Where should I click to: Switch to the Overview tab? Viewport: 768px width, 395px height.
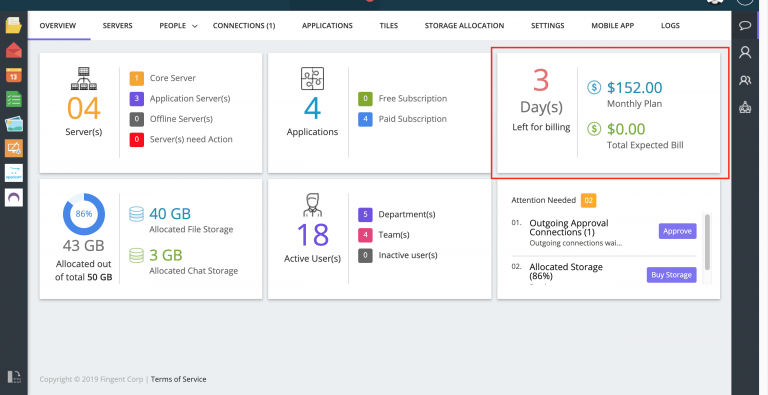[58, 25]
